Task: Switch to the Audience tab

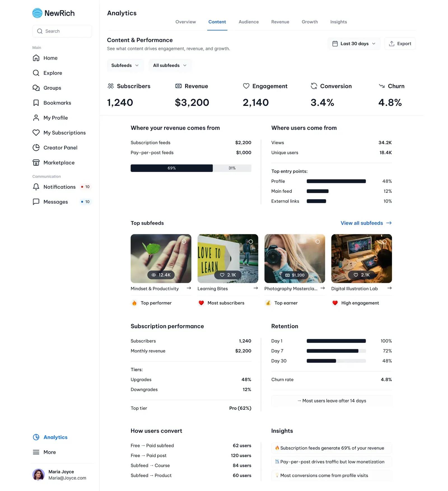Action: [x=249, y=22]
